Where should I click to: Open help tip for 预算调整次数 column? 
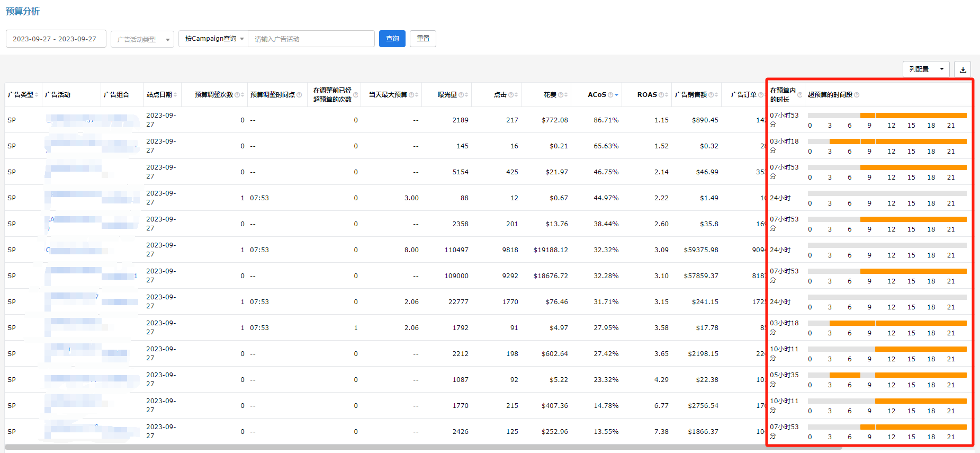(237, 95)
